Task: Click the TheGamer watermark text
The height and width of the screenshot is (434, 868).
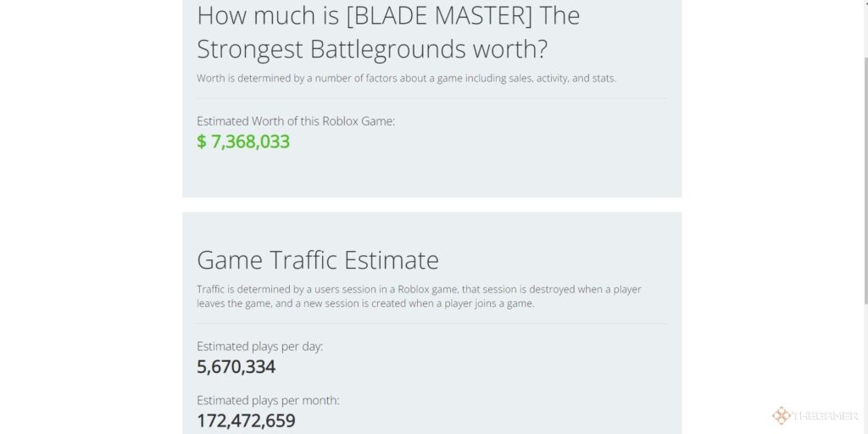Action: click(825, 416)
